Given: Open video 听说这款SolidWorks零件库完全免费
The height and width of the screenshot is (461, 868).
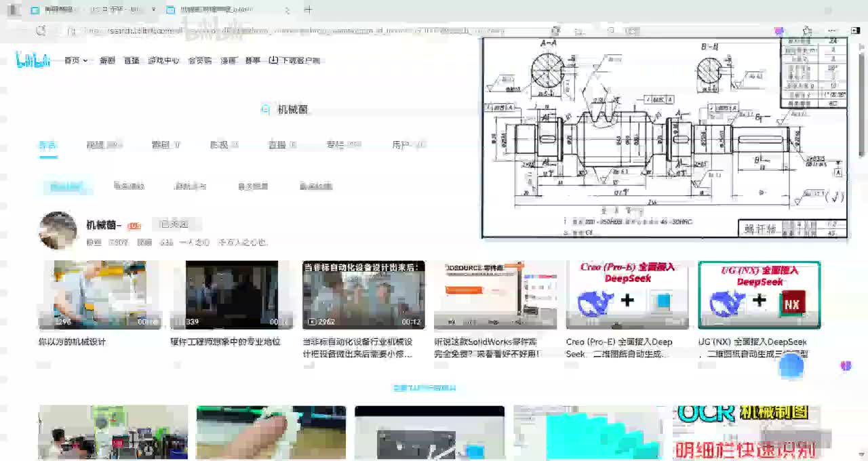Looking at the screenshot, I should tap(495, 295).
